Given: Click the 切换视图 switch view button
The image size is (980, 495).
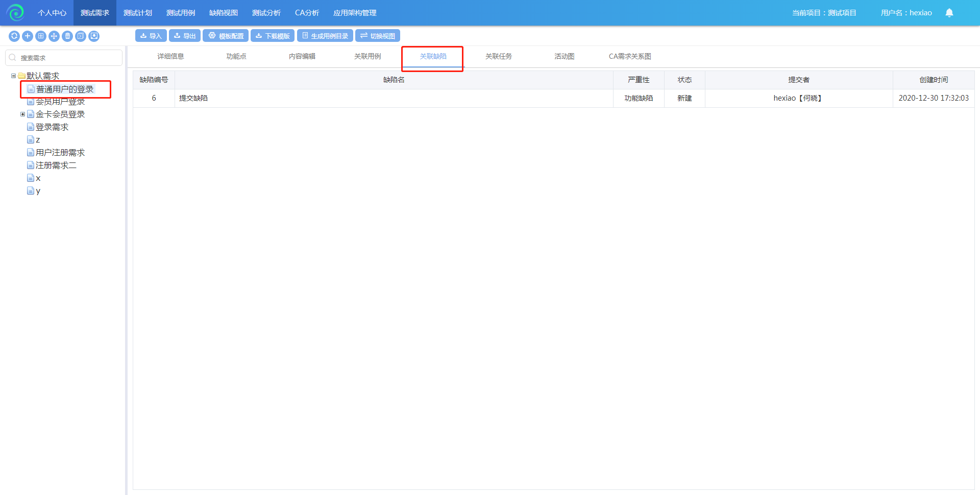Looking at the screenshot, I should (x=378, y=36).
